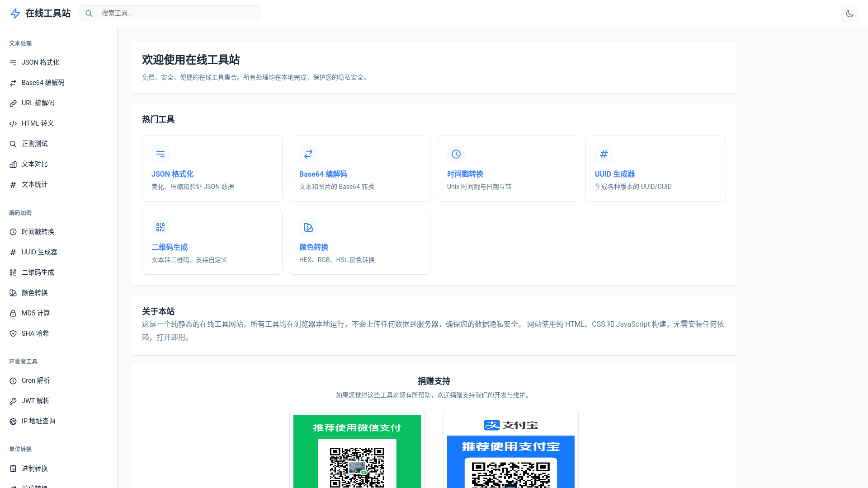This screenshot has width=868, height=488.
Task: Click the IP 地址查询 globe icon in sidebar
Action: 13,422
